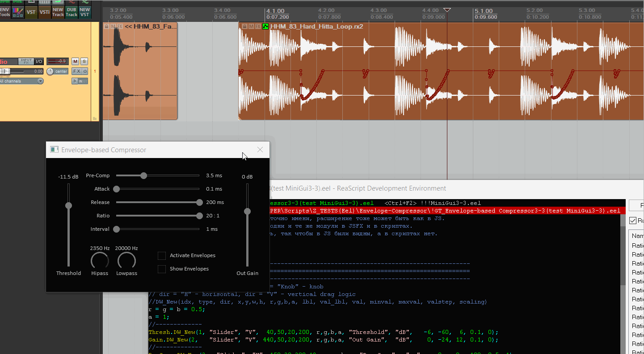Click the Envelope-based Compressor window icon

[54, 150]
